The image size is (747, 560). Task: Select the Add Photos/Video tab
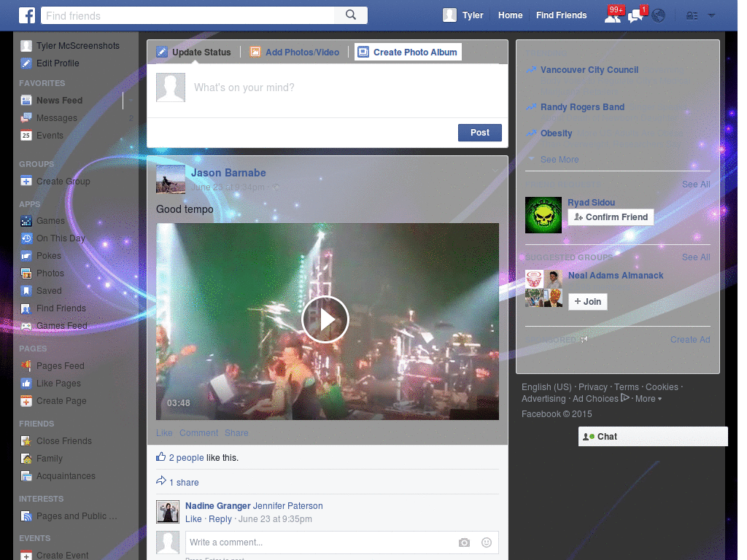[295, 52]
